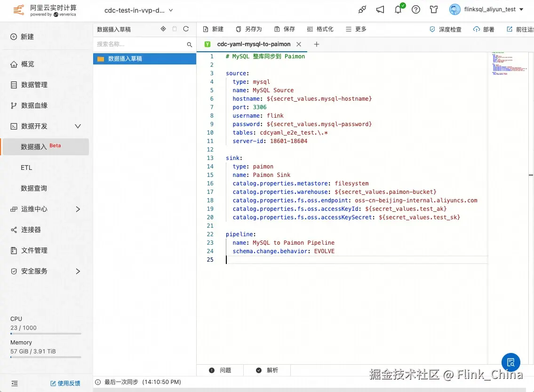Screen dimensions: 534x392
Task: Select the 数据摄入草稿 folder
Action: 145,58
